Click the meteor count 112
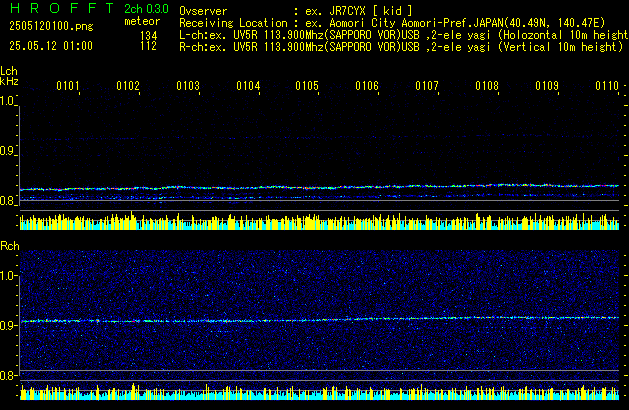The width and height of the screenshot is (629, 410). (x=148, y=46)
